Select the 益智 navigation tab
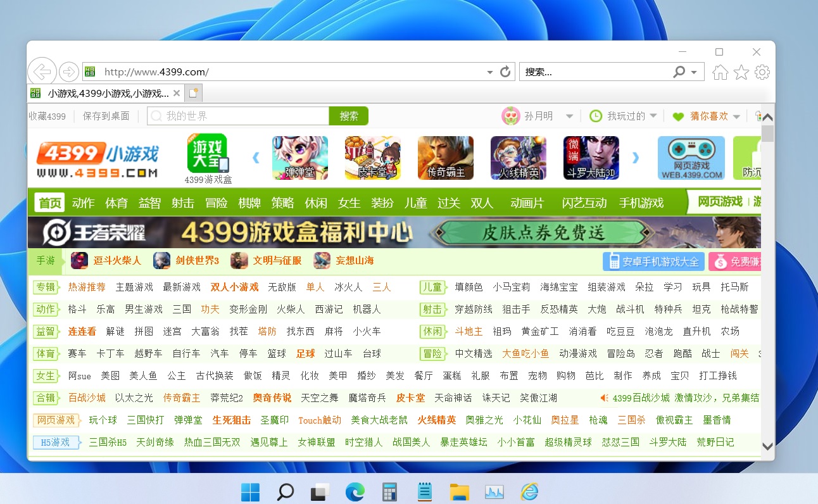Viewport: 818px width, 504px height. click(149, 203)
